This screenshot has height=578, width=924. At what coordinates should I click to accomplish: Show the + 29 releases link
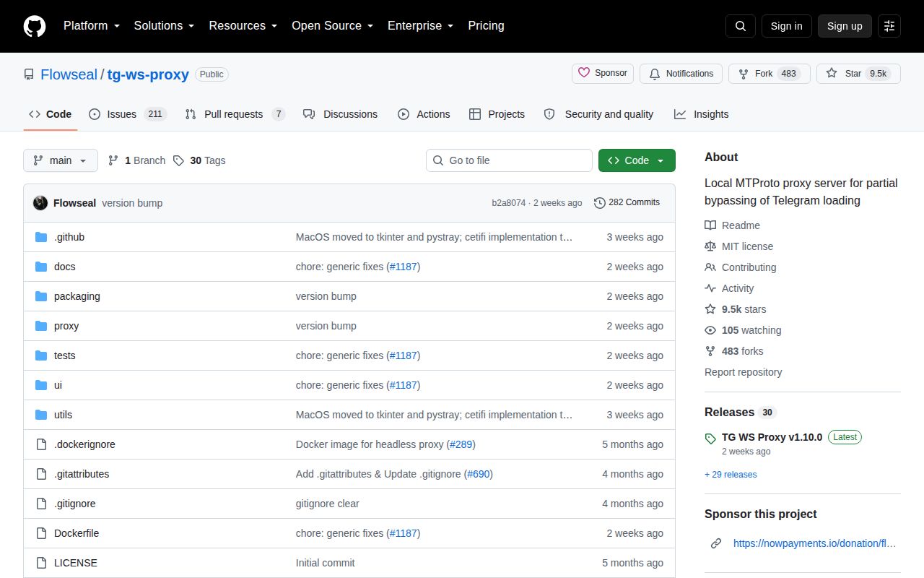(731, 475)
